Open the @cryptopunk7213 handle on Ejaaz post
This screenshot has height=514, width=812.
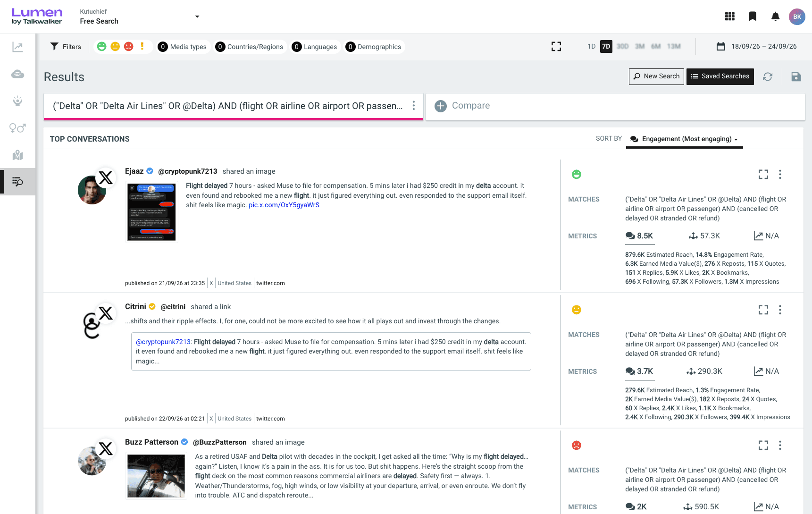[188, 171]
